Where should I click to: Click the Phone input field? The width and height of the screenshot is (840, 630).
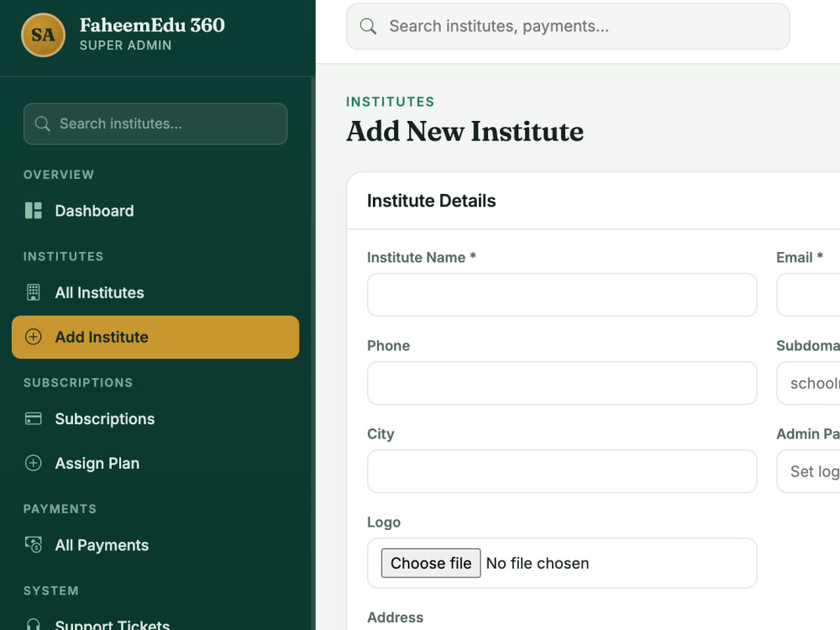562,383
